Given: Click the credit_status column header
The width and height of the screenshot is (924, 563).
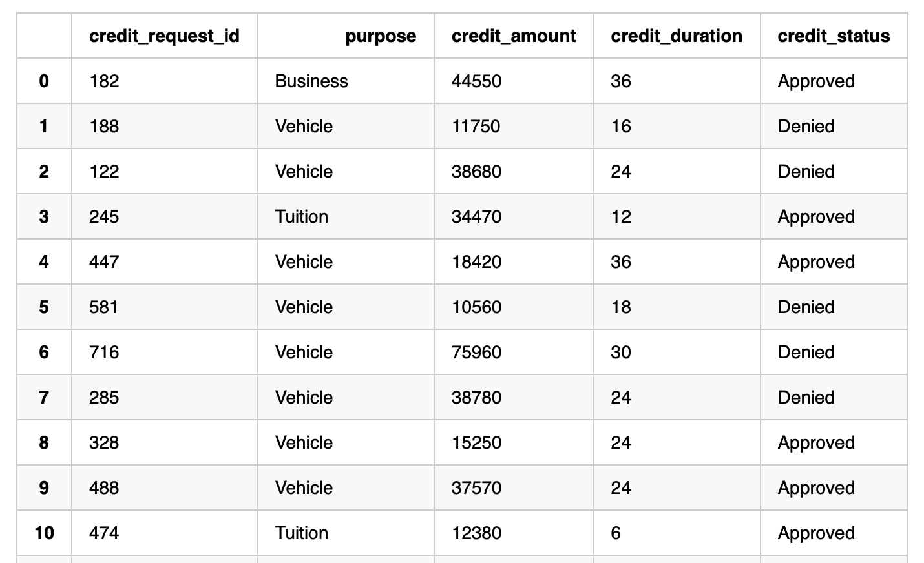Looking at the screenshot, I should click(x=834, y=36).
